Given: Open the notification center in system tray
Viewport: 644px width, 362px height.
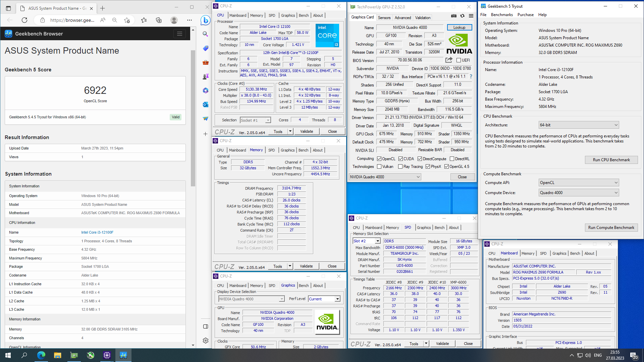Looking at the screenshot, I should [x=634, y=356].
